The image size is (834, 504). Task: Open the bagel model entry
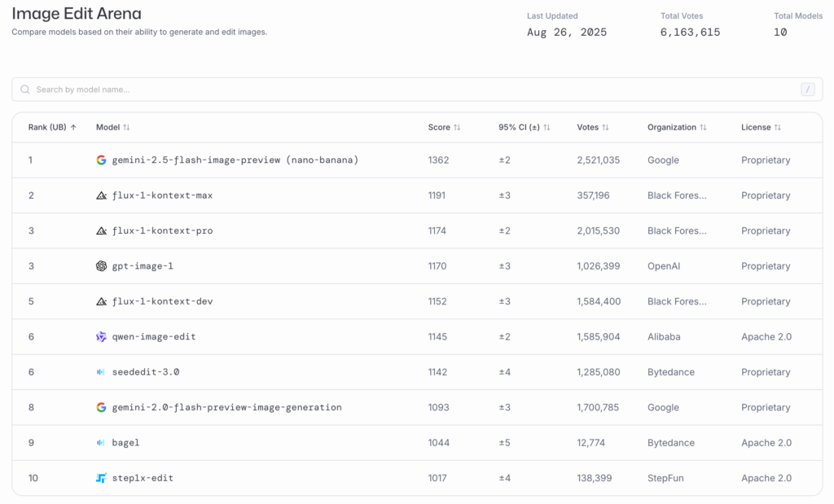[125, 443]
